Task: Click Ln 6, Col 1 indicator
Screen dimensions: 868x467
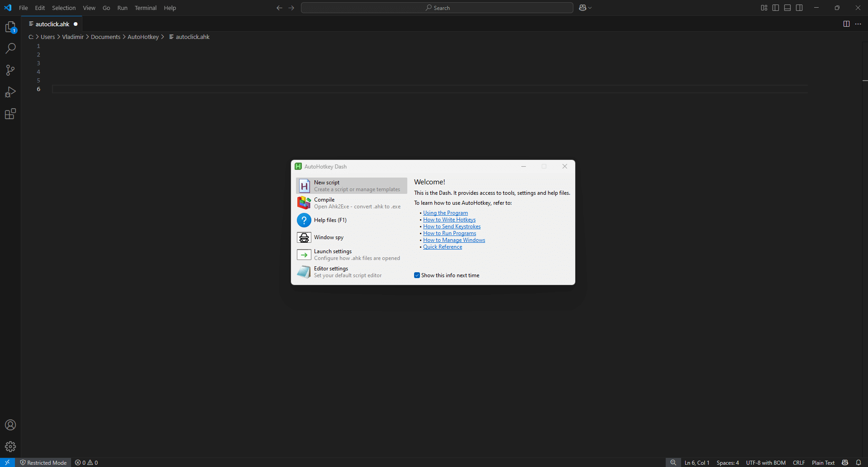Action: [x=697, y=462]
